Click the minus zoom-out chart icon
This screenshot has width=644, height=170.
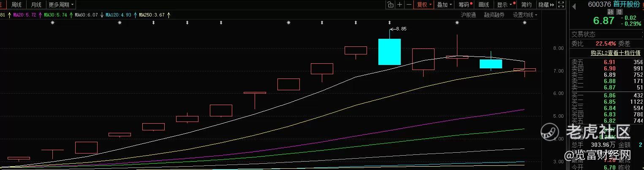408,5
